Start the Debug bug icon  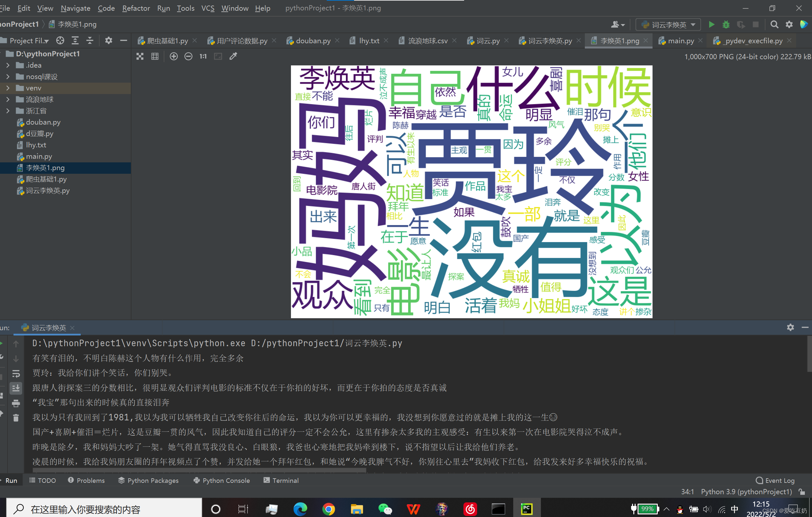point(726,25)
